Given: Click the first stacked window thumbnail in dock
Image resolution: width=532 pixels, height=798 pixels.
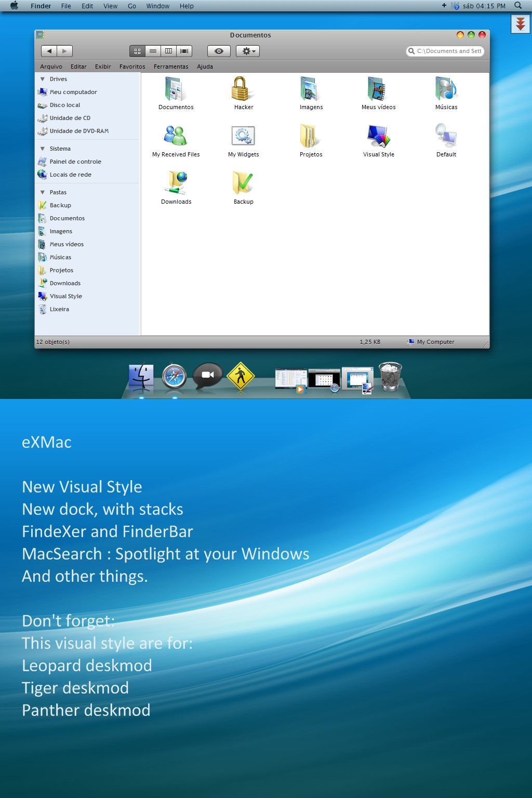Looking at the screenshot, I should [290, 379].
